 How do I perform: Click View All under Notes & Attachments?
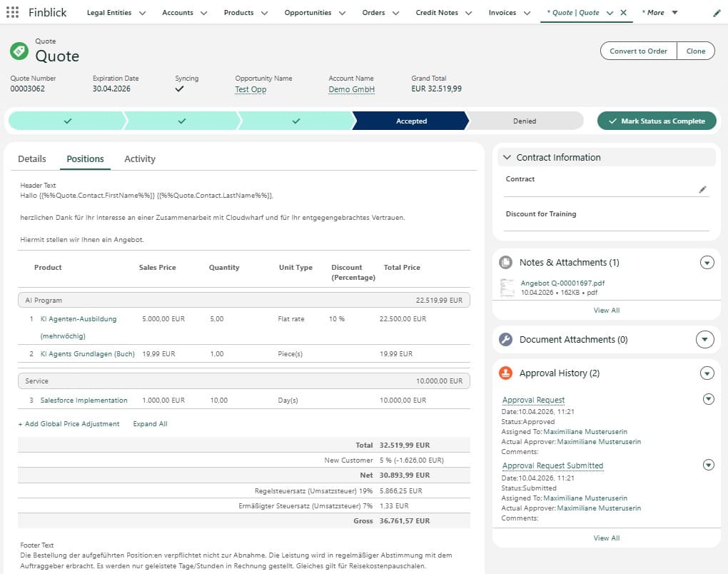pyautogui.click(x=607, y=311)
